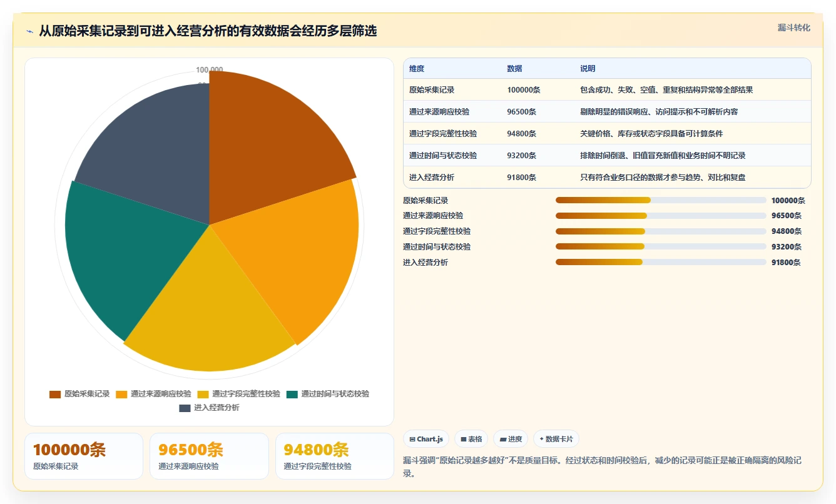Click the 原始采集记录 progress bar
The height and width of the screenshot is (504, 836).
pyautogui.click(x=661, y=200)
